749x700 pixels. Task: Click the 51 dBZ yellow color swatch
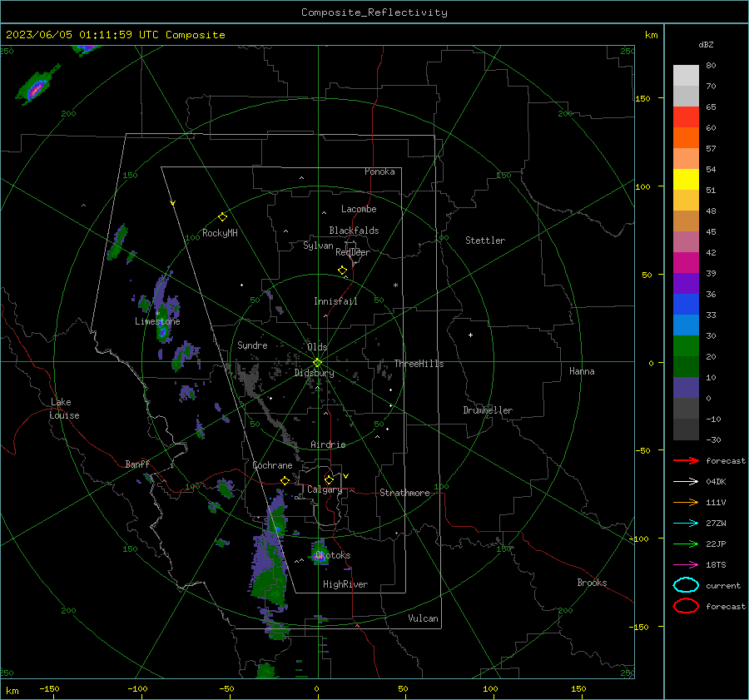pyautogui.click(x=686, y=179)
